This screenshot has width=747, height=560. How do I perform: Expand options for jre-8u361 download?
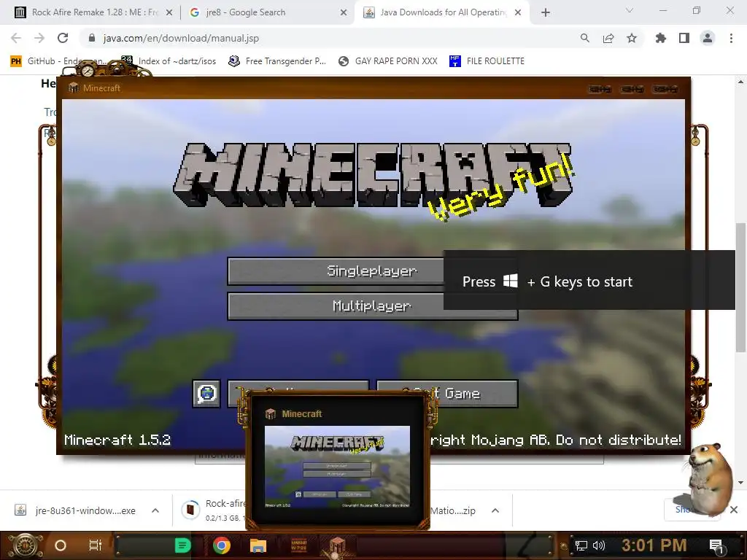(x=155, y=510)
